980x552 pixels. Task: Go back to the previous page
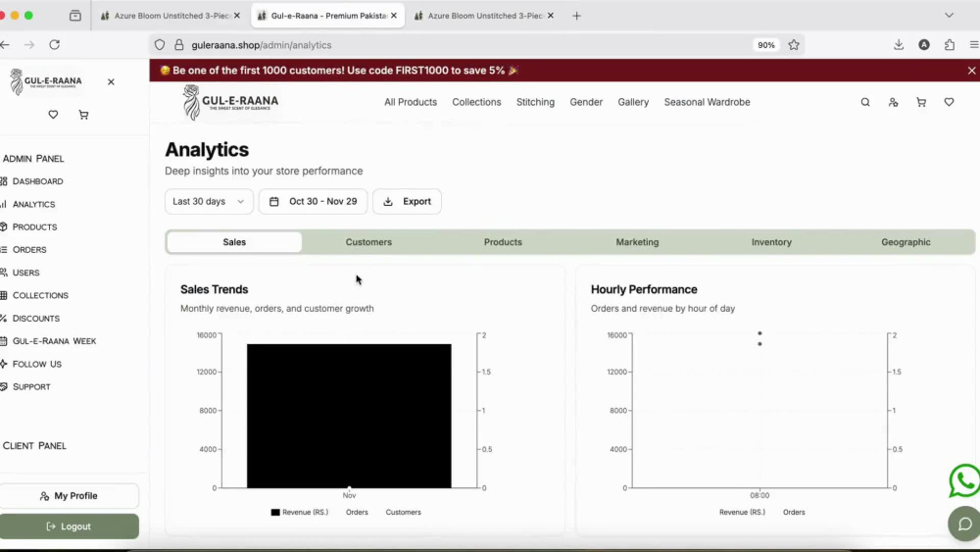(5, 45)
